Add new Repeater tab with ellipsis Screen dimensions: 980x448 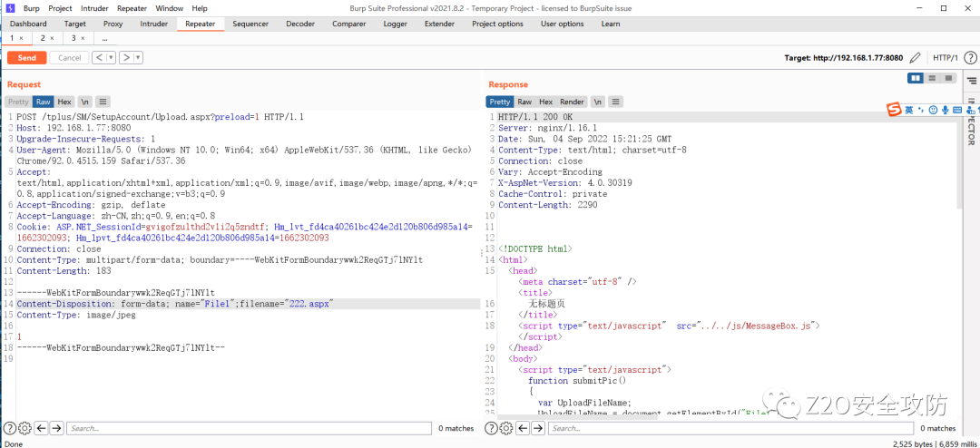[x=105, y=38]
